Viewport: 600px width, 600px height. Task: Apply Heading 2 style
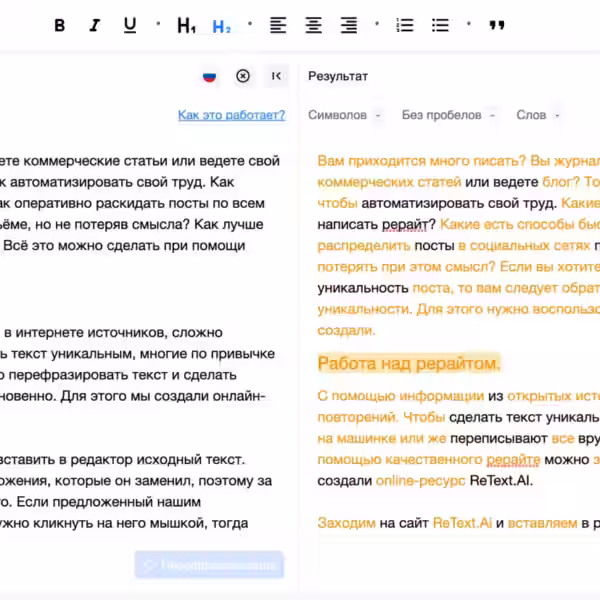click(x=221, y=26)
